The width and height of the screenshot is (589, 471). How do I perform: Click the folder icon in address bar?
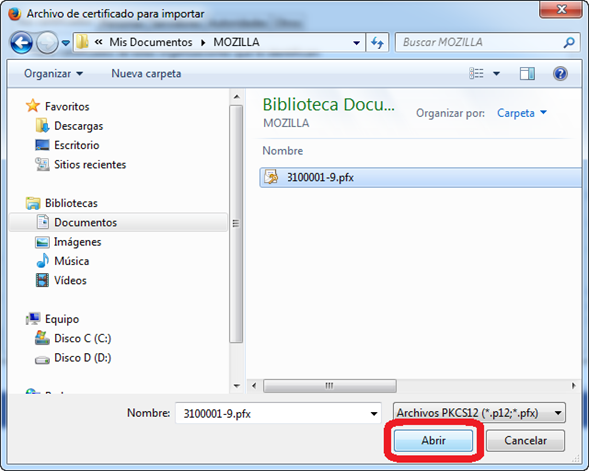(82, 42)
